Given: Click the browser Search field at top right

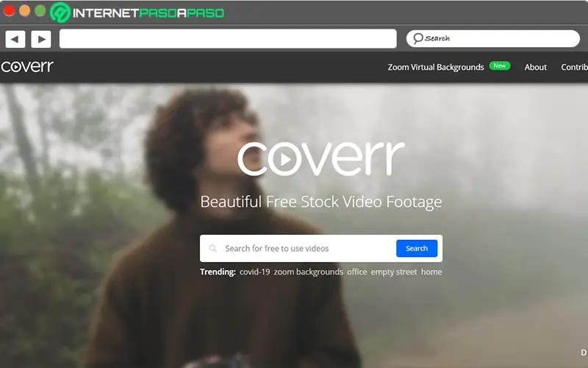Looking at the screenshot, I should tap(492, 38).
